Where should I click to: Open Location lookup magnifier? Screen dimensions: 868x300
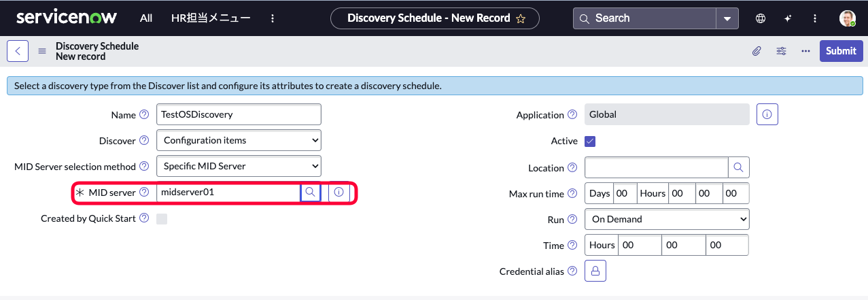(x=739, y=167)
